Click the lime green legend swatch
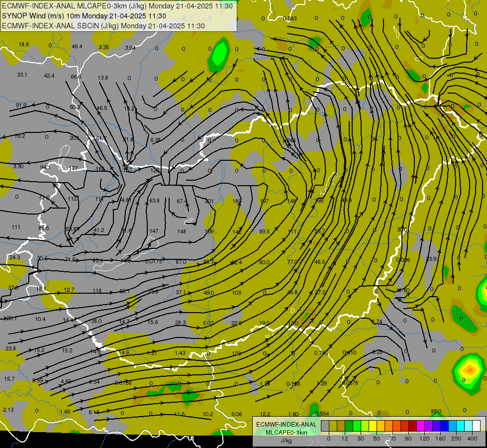The image size is (487, 448). click(x=365, y=426)
